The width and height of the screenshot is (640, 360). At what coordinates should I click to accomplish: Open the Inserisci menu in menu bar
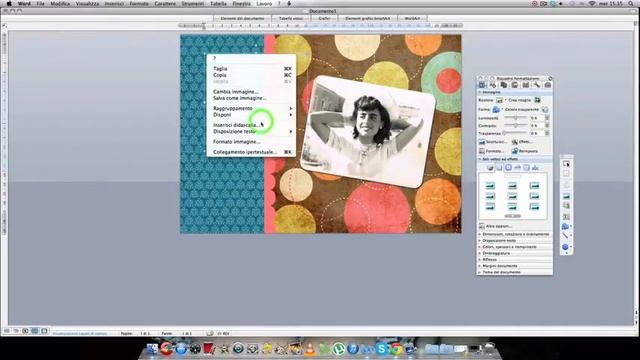tap(114, 3)
